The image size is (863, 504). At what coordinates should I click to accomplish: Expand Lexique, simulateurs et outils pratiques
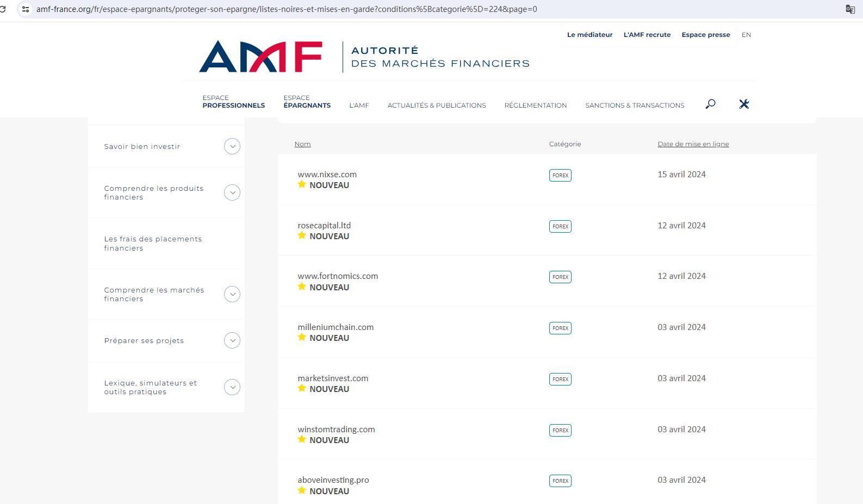point(232,387)
